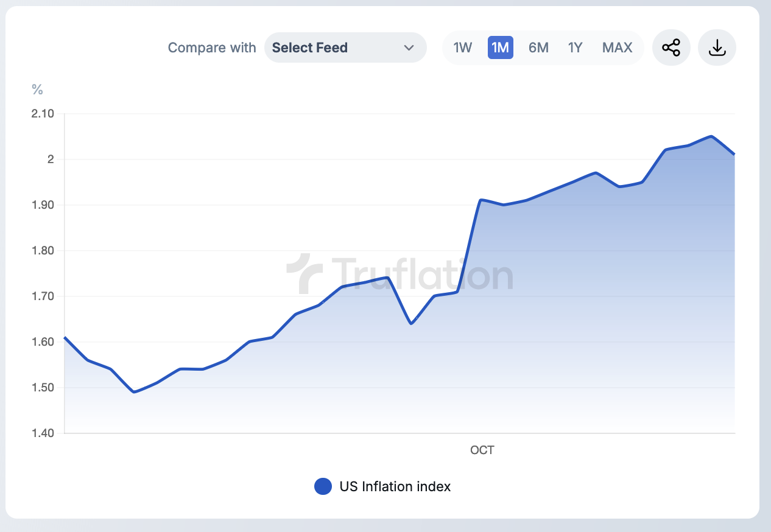This screenshot has height=532, width=771.
Task: Switch to the 1W time range
Action: tap(463, 47)
